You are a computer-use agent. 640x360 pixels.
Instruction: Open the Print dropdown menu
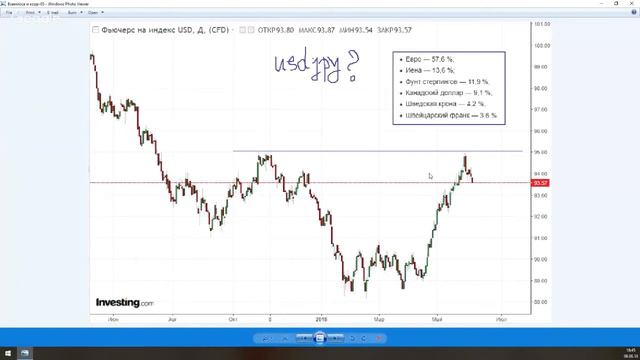[x=33, y=13]
